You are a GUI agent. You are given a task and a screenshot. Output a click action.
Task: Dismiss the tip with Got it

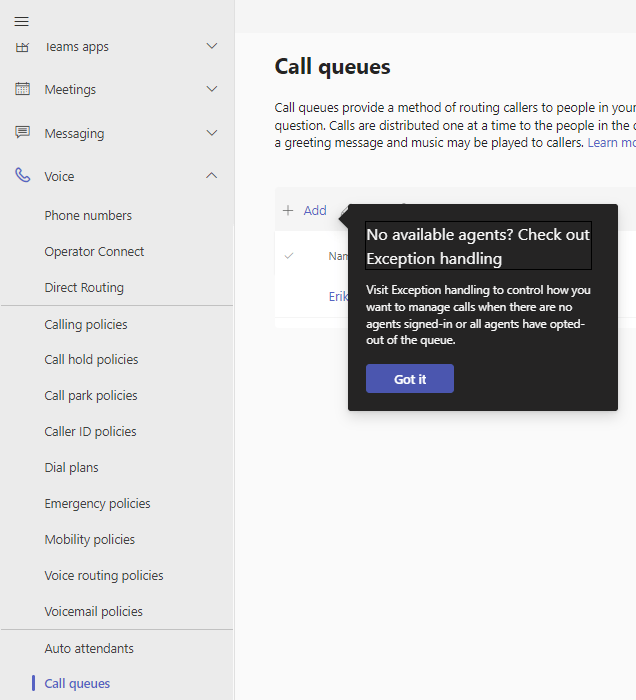(409, 379)
